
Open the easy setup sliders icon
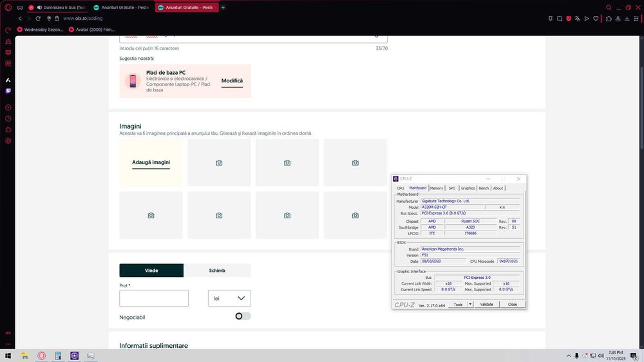pyautogui.click(x=636, y=19)
